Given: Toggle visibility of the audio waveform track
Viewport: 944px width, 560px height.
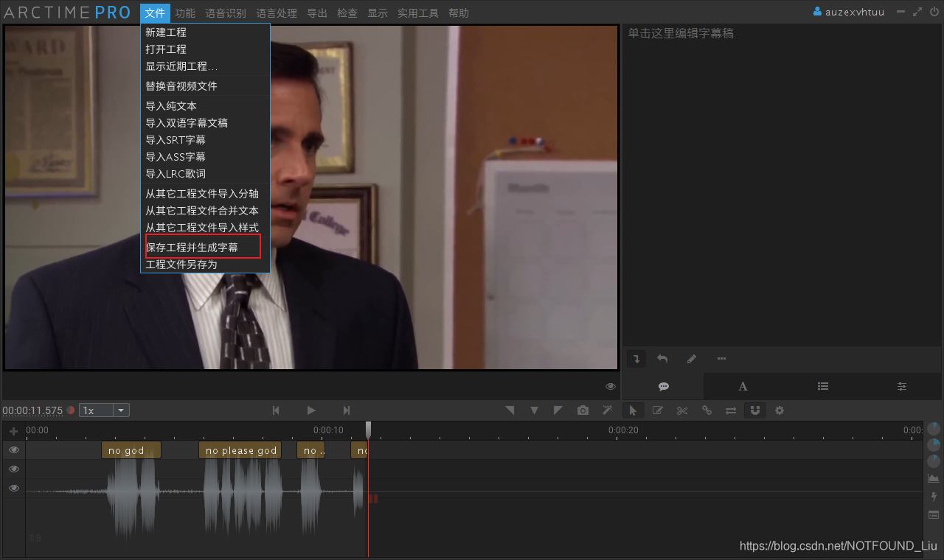Looking at the screenshot, I should (x=13, y=488).
